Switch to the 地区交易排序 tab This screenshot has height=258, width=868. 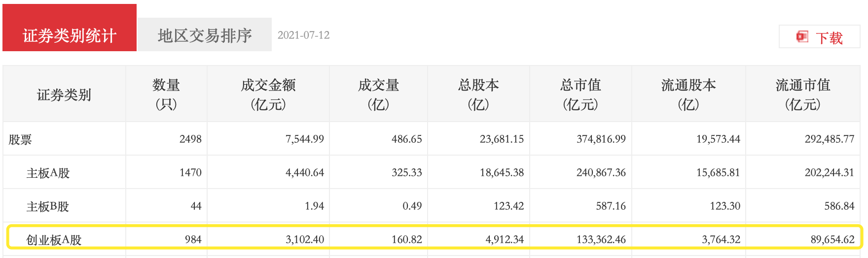(x=205, y=34)
